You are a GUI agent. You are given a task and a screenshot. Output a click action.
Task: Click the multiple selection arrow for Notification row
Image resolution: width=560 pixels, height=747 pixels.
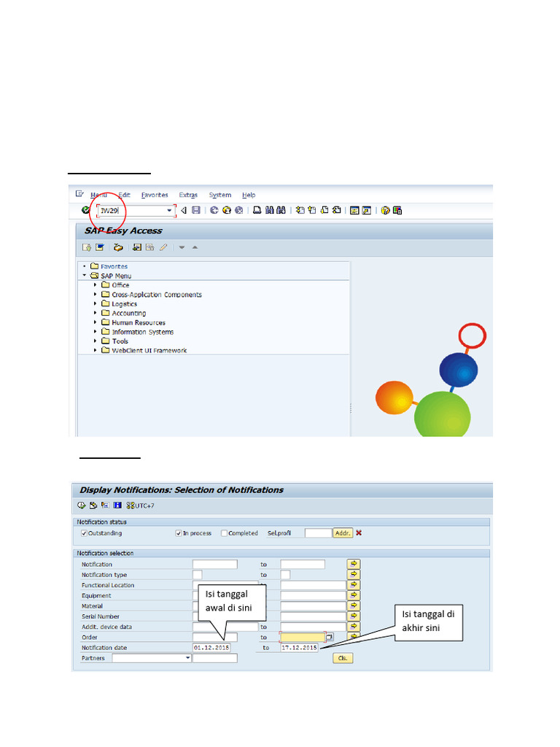pyautogui.click(x=354, y=564)
